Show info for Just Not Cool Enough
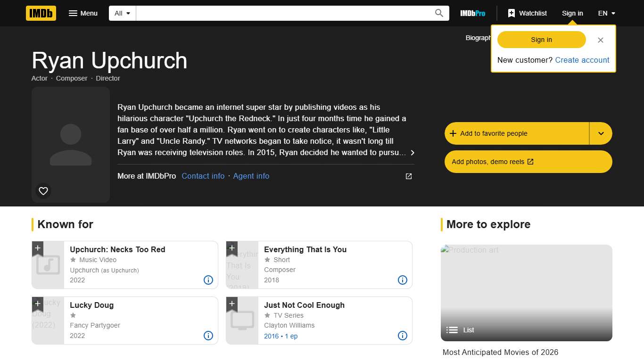 pyautogui.click(x=403, y=336)
